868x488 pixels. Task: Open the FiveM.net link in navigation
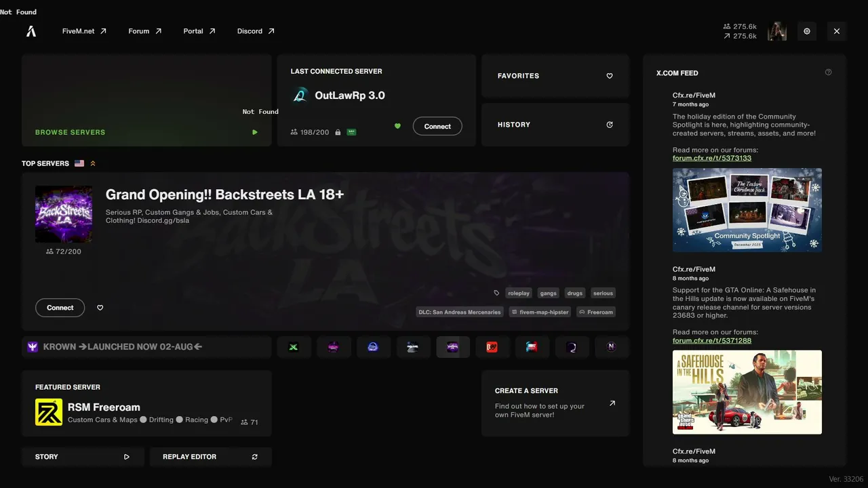[x=84, y=31]
